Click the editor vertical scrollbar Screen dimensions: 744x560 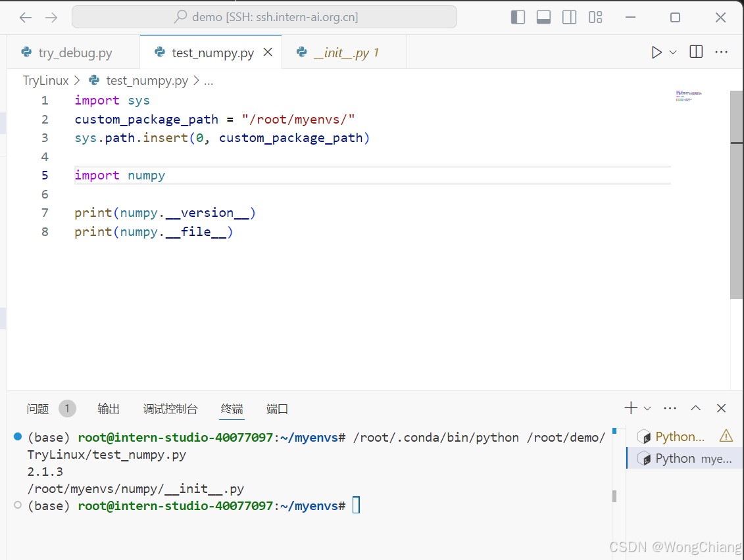[736, 195]
